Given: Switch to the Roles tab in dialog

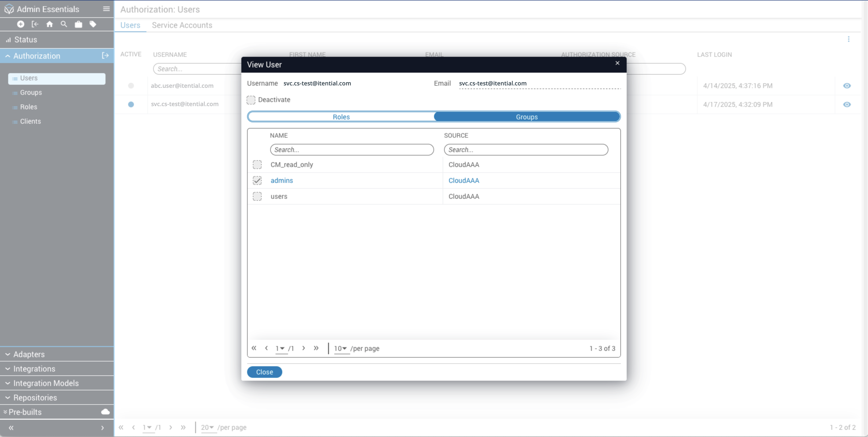Looking at the screenshot, I should coord(341,117).
